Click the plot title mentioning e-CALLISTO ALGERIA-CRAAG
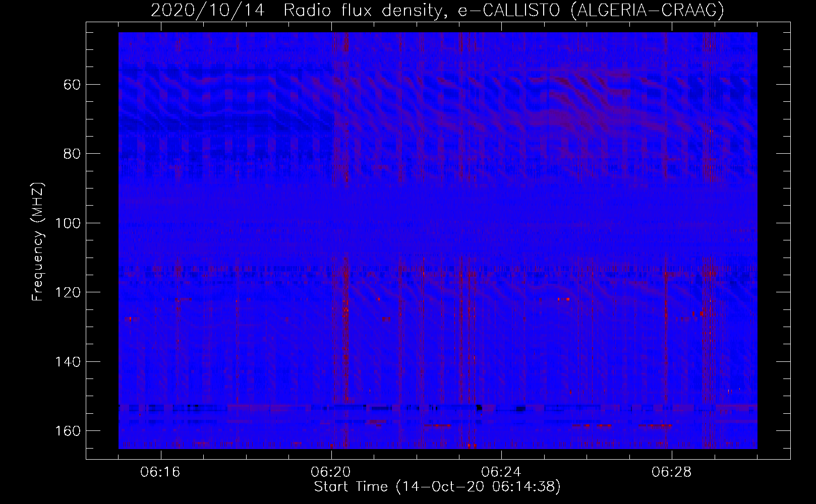This screenshot has width=816, height=504. click(437, 10)
